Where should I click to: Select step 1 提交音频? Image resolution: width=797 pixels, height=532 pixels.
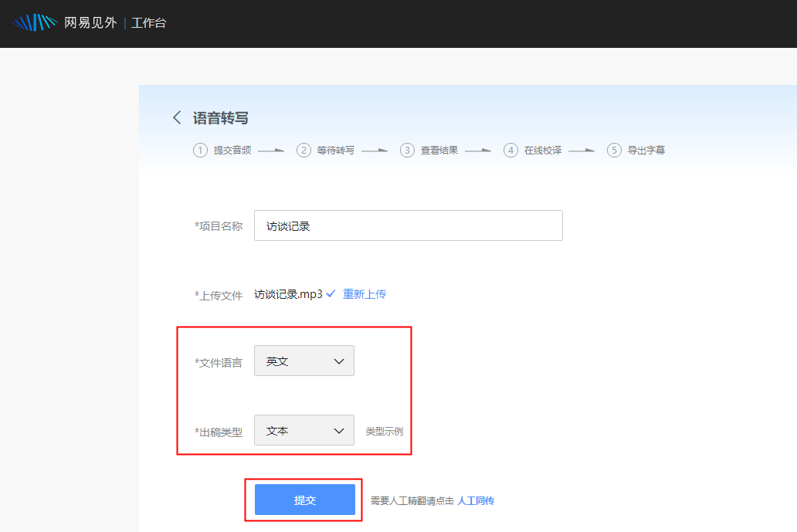(222, 151)
